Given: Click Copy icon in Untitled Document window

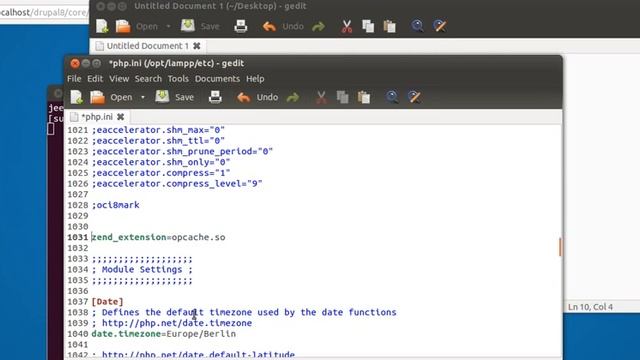Looking at the screenshot, I should click(368, 26).
